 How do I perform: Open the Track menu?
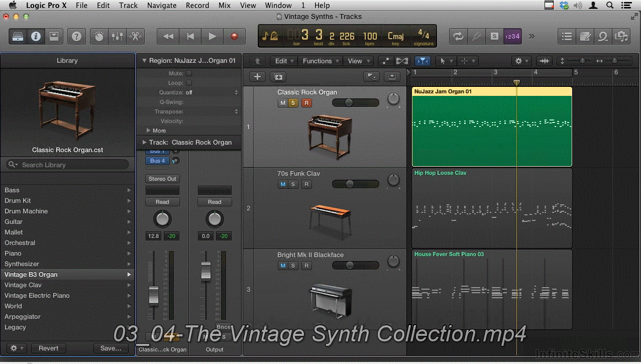pyautogui.click(x=128, y=6)
